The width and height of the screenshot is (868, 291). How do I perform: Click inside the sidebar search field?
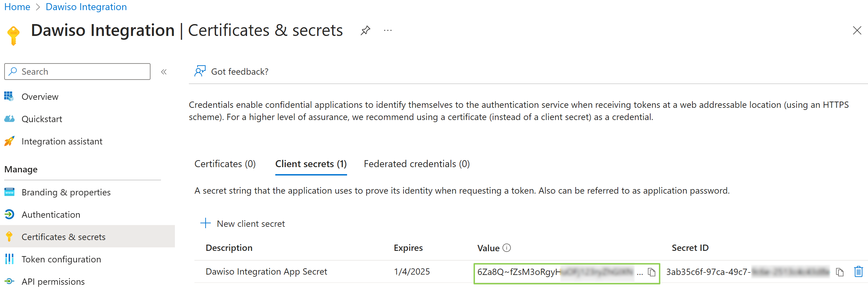77,72
